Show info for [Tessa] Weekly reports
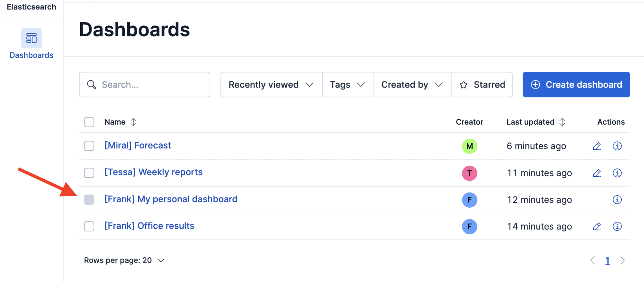This screenshot has width=644, height=282. click(x=617, y=173)
